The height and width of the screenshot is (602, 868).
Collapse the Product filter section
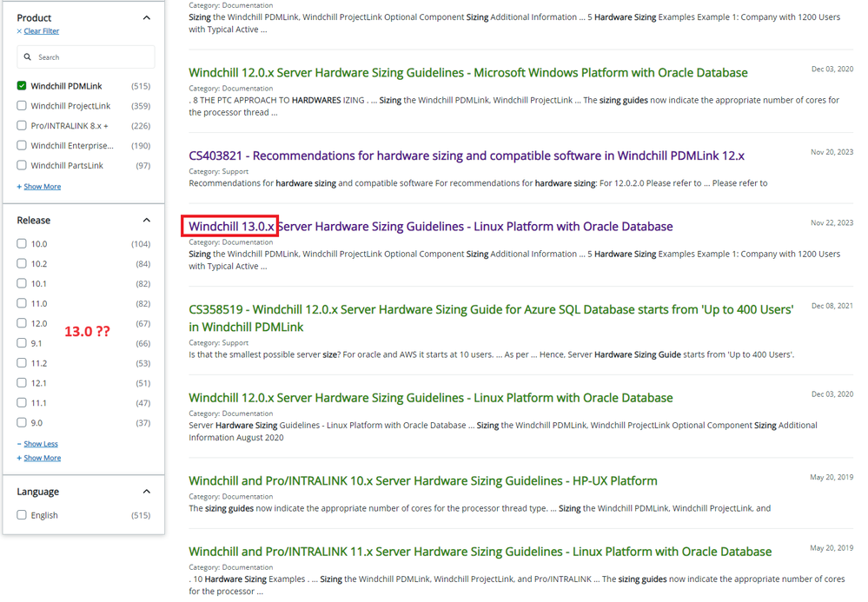[146, 17]
